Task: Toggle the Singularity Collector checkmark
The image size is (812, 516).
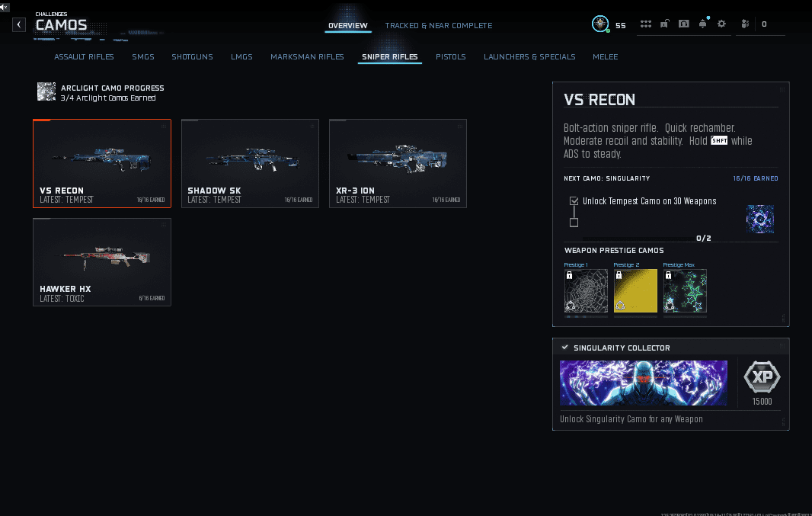Action: point(565,348)
